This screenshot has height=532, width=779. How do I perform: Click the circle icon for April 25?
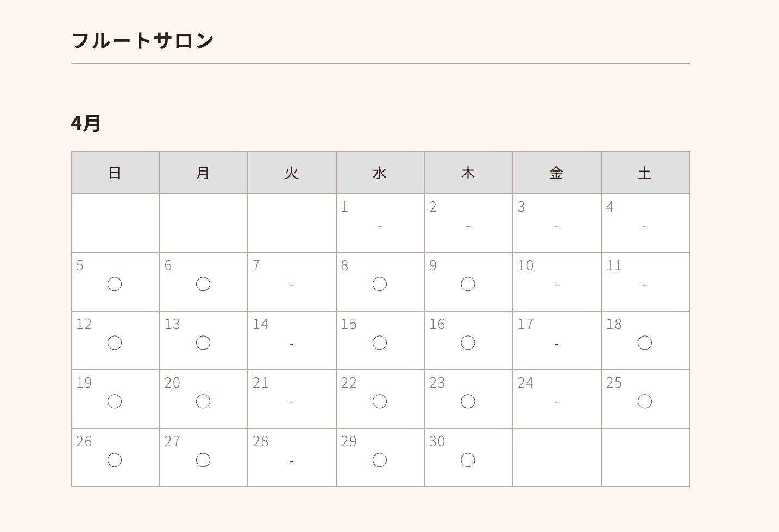pos(645,401)
